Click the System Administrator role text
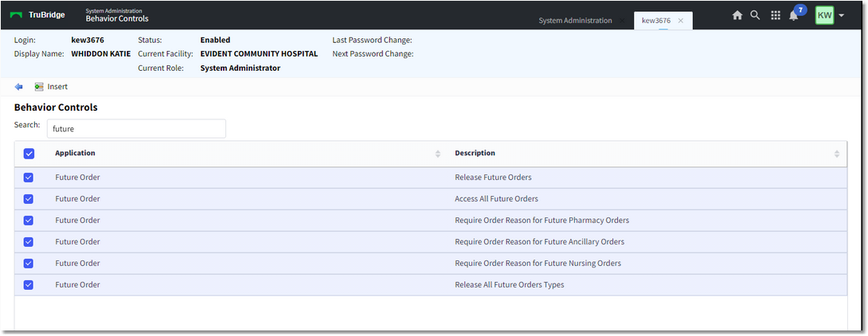Viewport: 868px width, 336px height. click(x=240, y=68)
